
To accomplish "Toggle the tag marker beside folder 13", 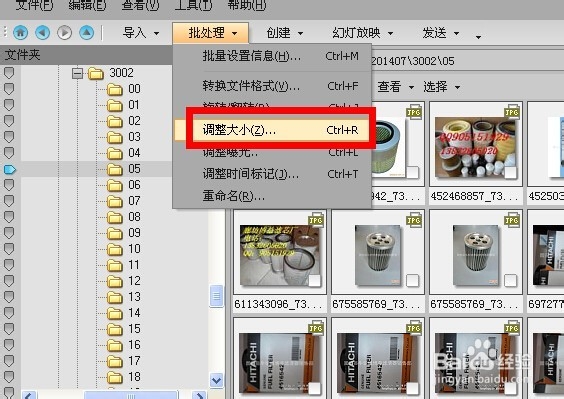I will coord(9,297).
